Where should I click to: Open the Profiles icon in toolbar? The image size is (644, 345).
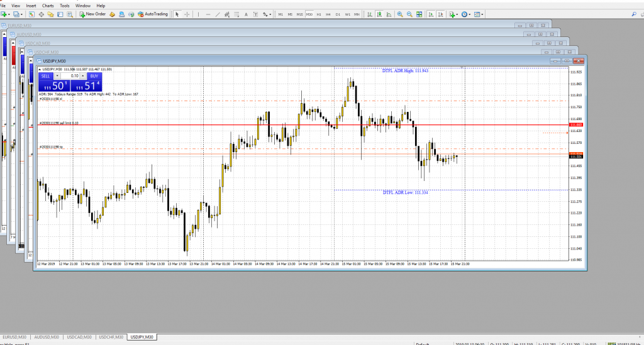point(16,14)
